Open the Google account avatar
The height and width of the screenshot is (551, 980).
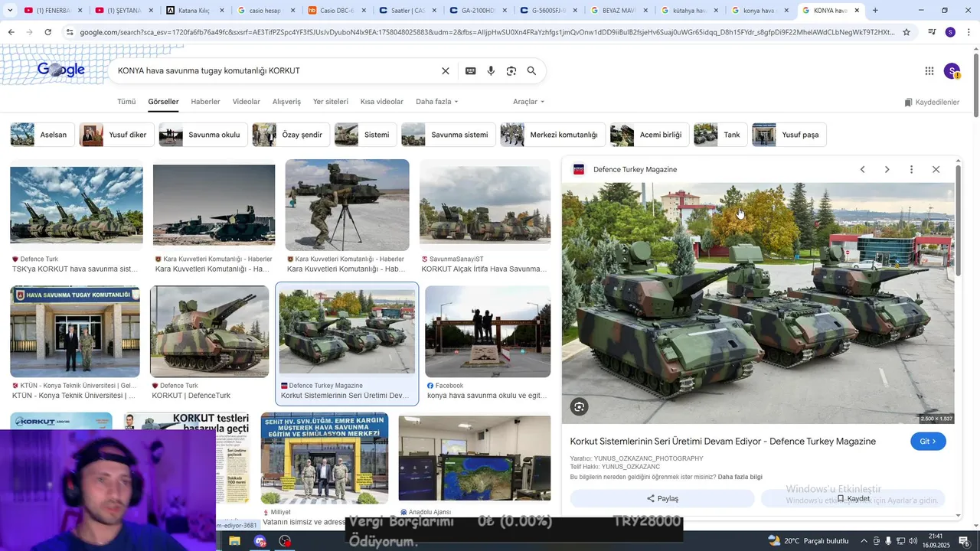[x=952, y=71]
